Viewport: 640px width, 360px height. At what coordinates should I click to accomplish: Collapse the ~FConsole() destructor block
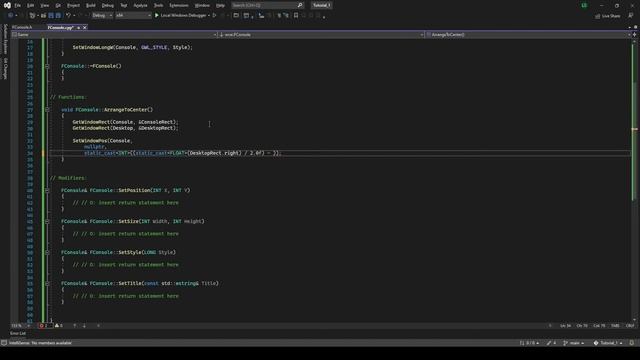pyautogui.click(x=47, y=66)
